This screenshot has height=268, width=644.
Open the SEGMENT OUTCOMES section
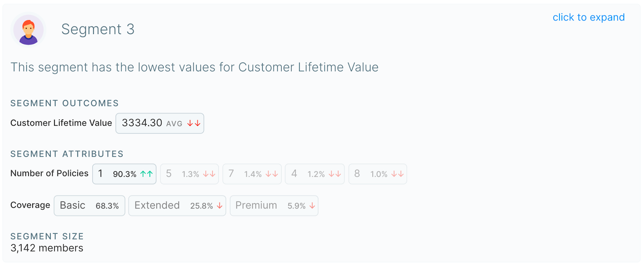click(64, 103)
